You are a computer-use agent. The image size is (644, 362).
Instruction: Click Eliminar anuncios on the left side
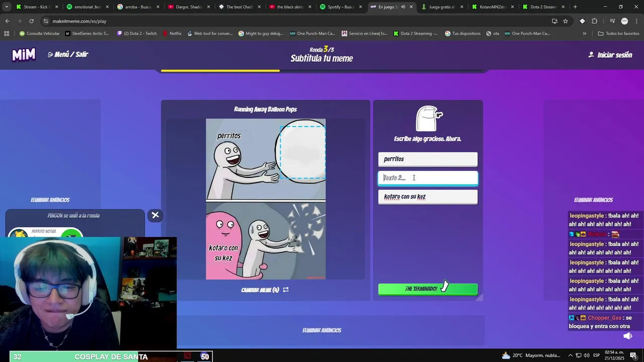tap(50, 200)
